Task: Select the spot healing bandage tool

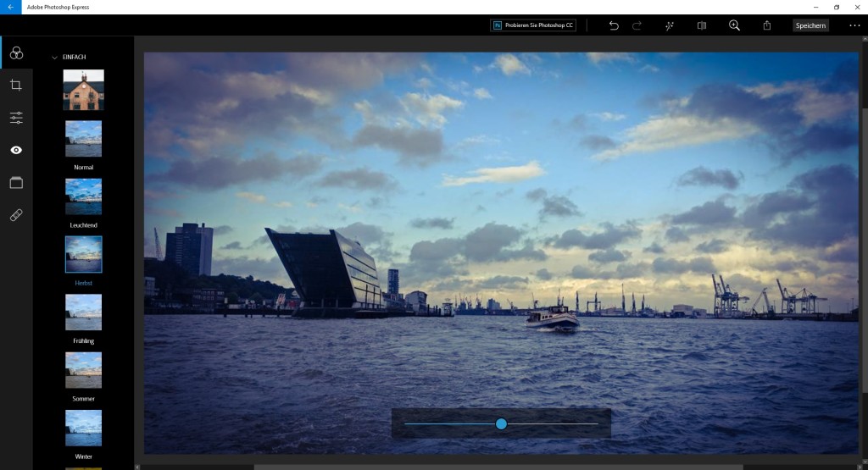Action: pyautogui.click(x=16, y=215)
